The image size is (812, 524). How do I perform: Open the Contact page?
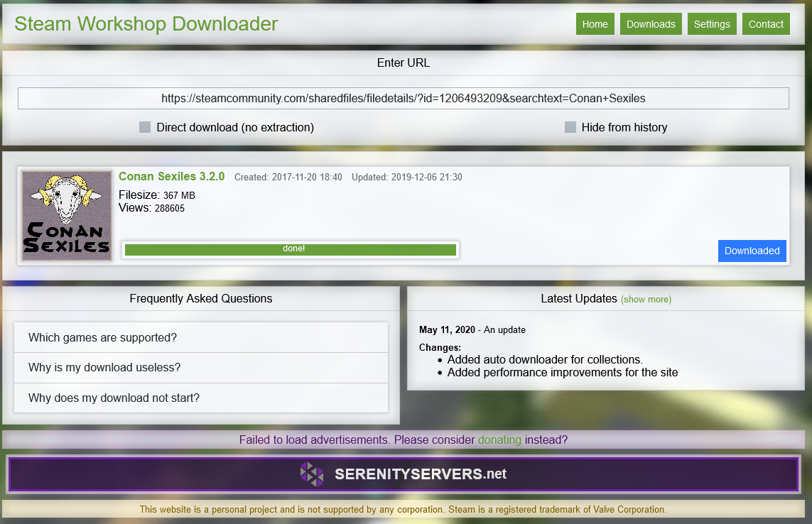pos(765,24)
